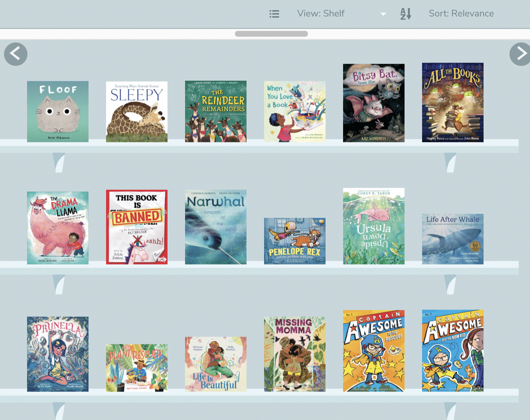This screenshot has height=420, width=530.
Task: Open The Reindeer Remainders book
Action: [x=216, y=112]
